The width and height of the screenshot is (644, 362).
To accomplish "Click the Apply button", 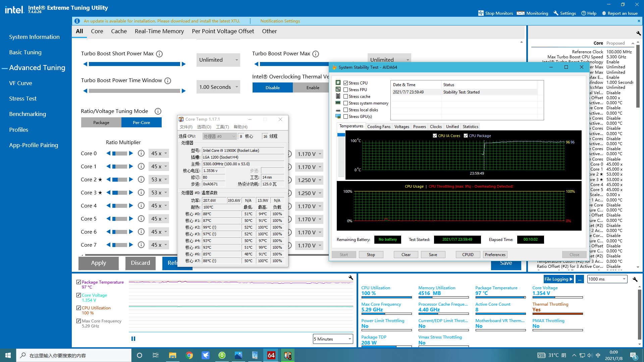I will (x=99, y=263).
